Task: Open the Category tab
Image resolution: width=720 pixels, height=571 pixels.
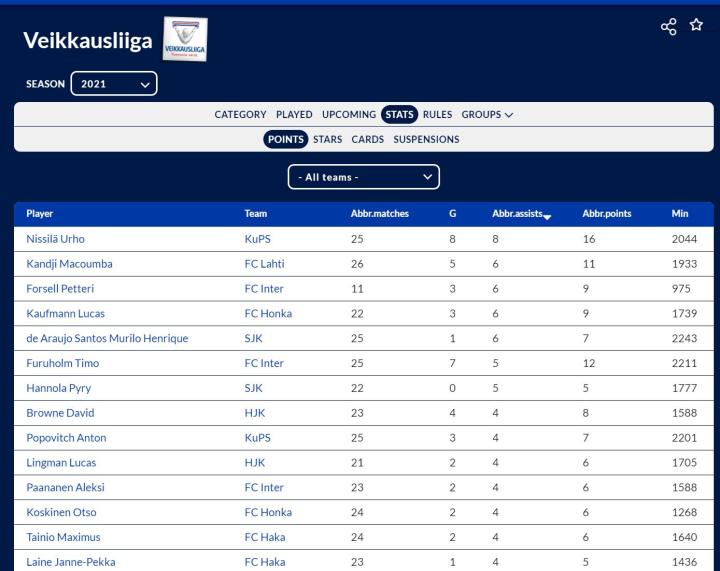Action: (x=240, y=114)
